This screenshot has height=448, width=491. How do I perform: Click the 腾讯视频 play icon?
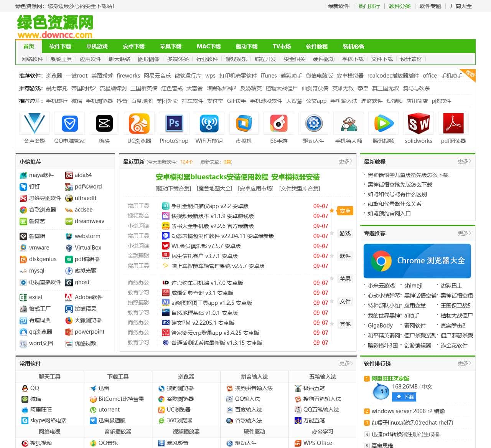(x=384, y=123)
